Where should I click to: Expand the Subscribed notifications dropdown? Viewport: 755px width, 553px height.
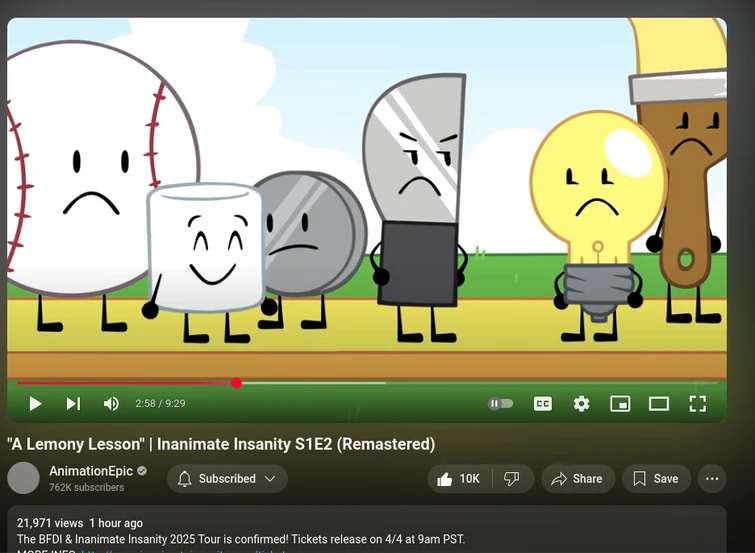pos(227,479)
